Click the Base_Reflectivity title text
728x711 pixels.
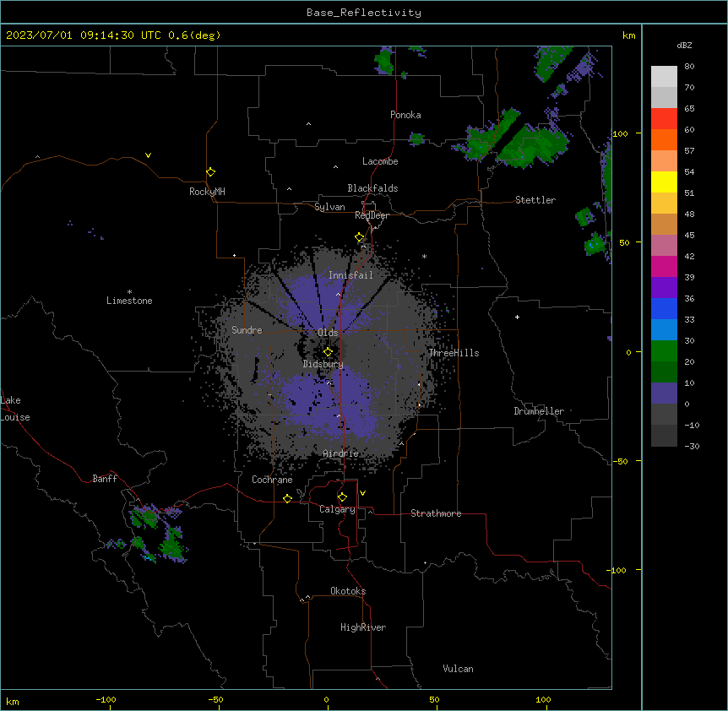coord(364,13)
